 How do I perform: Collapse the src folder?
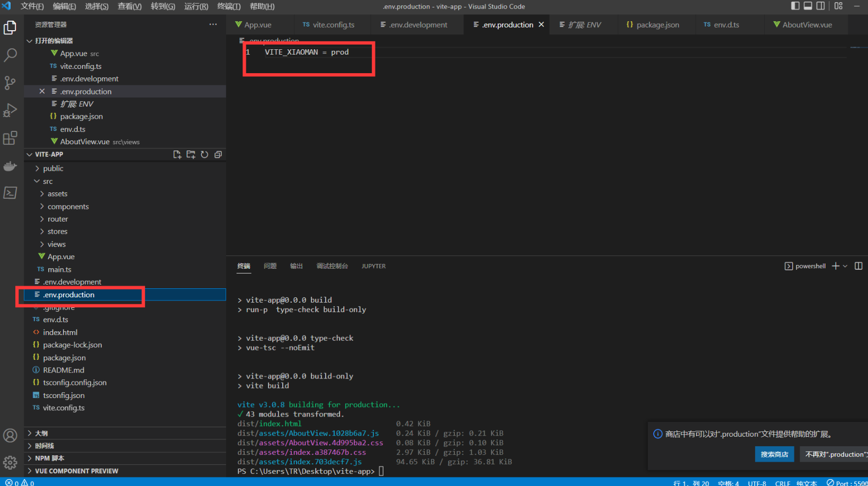click(48, 181)
